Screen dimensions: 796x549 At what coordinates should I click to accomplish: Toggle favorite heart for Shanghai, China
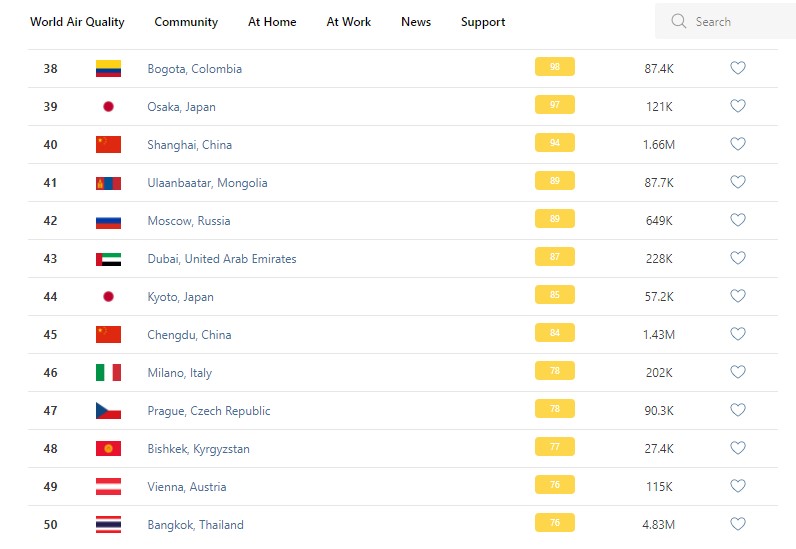click(x=738, y=144)
